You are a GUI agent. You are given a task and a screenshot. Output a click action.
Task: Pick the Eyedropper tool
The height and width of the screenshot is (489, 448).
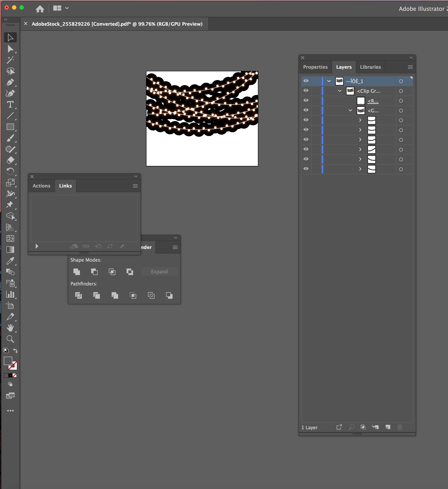(x=10, y=261)
